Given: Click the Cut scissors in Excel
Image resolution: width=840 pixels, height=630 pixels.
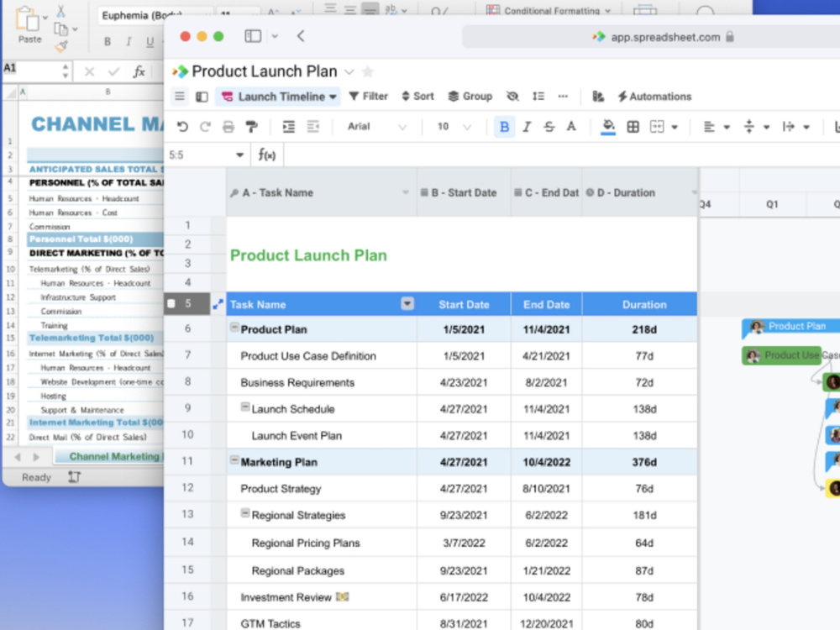Looking at the screenshot, I should coord(61,11).
